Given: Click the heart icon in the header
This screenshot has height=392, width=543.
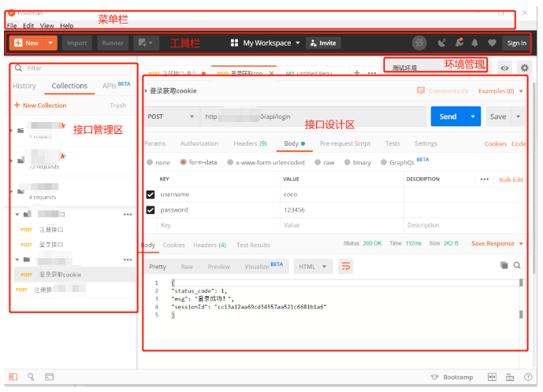Looking at the screenshot, I should click(492, 43).
